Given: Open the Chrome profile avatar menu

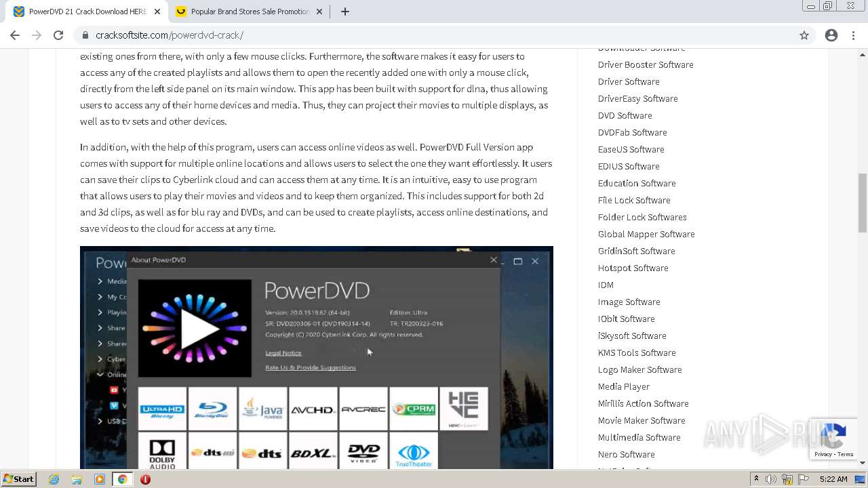Looking at the screenshot, I should pyautogui.click(x=831, y=35).
